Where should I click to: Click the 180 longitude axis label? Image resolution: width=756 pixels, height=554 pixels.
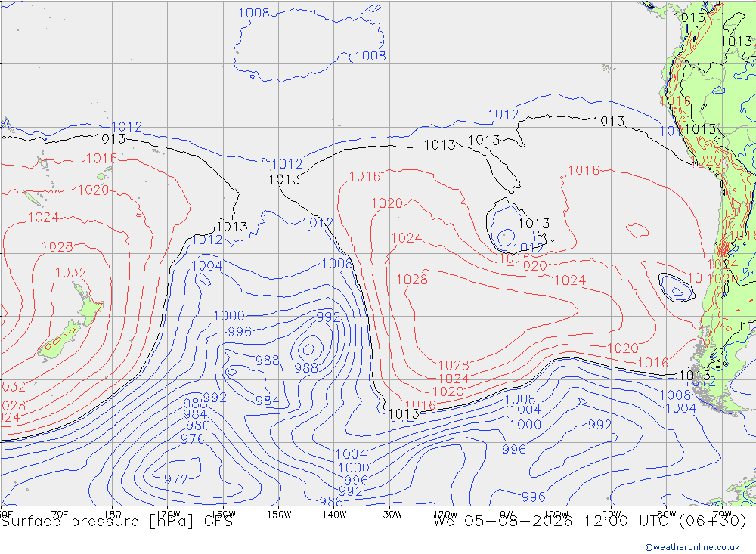coord(113,515)
